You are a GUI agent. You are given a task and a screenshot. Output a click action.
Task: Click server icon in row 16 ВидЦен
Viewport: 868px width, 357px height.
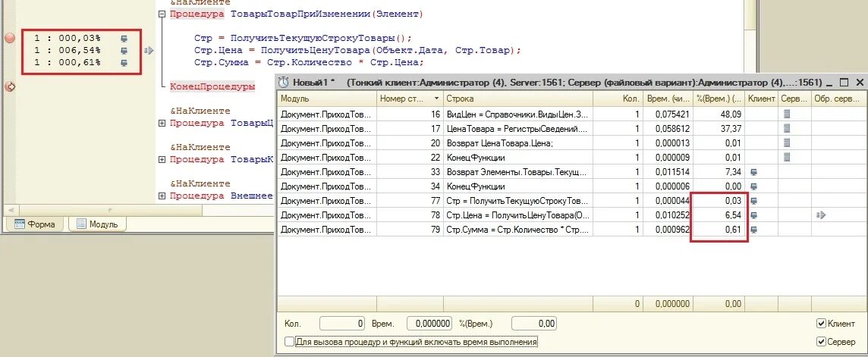click(x=787, y=114)
